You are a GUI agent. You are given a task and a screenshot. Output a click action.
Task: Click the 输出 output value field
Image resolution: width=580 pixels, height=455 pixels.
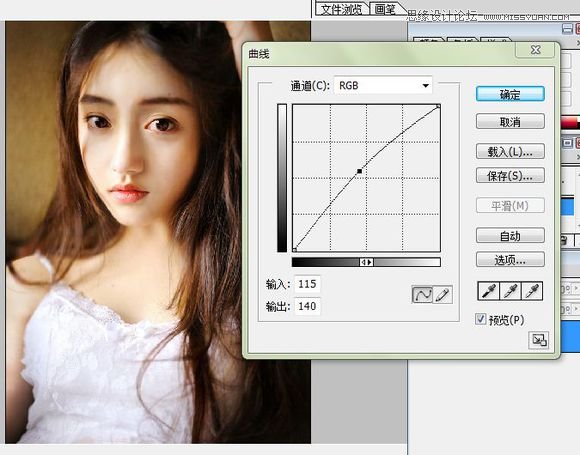[x=307, y=306]
